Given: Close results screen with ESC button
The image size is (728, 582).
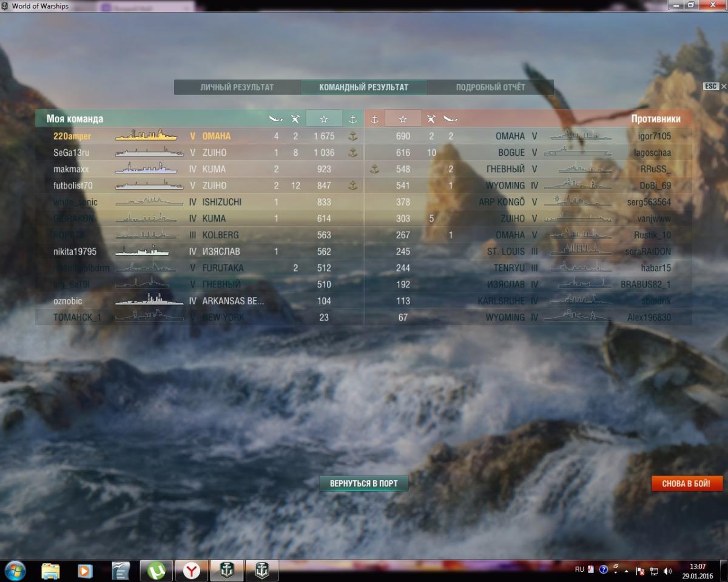Looking at the screenshot, I should point(710,87).
